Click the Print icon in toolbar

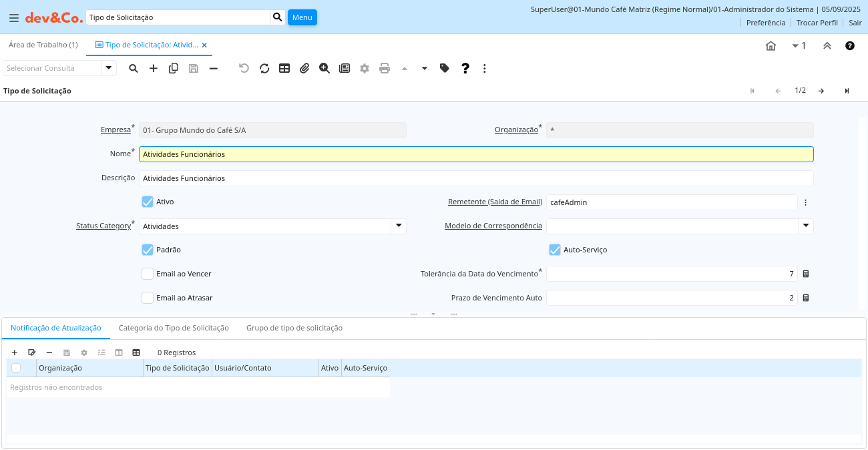(x=385, y=68)
